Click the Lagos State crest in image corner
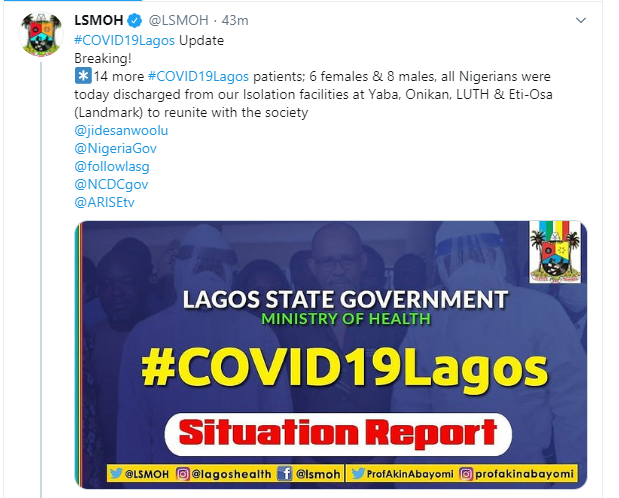The image size is (619, 498). click(555, 252)
